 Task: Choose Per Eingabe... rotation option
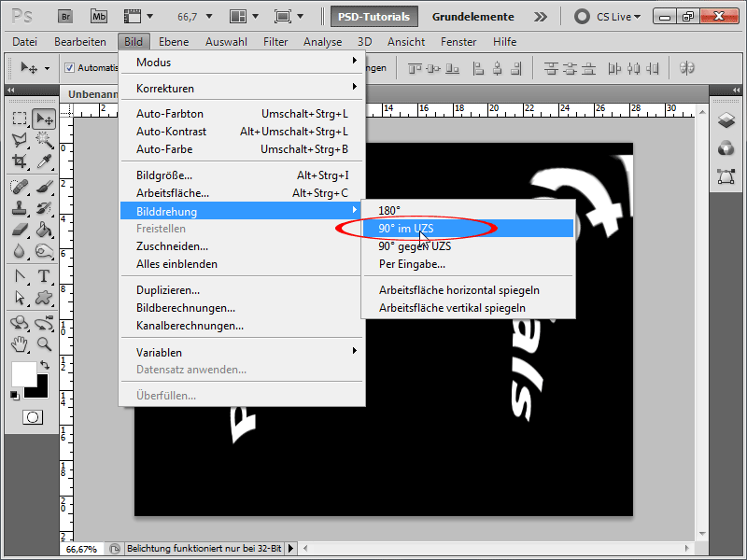469,264
